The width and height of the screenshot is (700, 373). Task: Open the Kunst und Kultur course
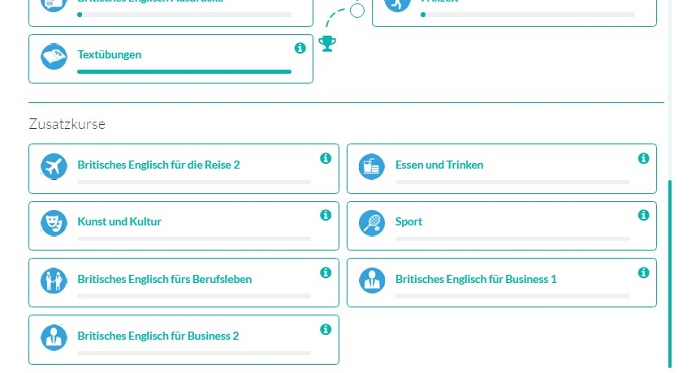pyautogui.click(x=119, y=221)
